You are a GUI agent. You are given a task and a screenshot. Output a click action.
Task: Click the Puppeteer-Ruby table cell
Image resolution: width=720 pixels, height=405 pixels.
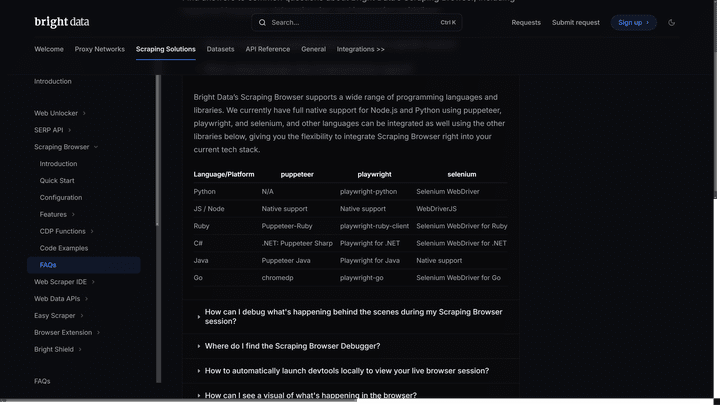[287, 226]
